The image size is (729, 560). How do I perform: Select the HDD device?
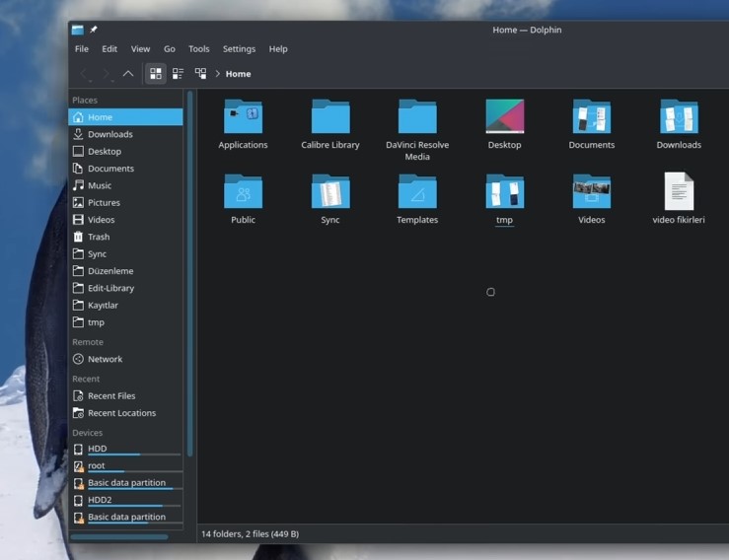125,449
